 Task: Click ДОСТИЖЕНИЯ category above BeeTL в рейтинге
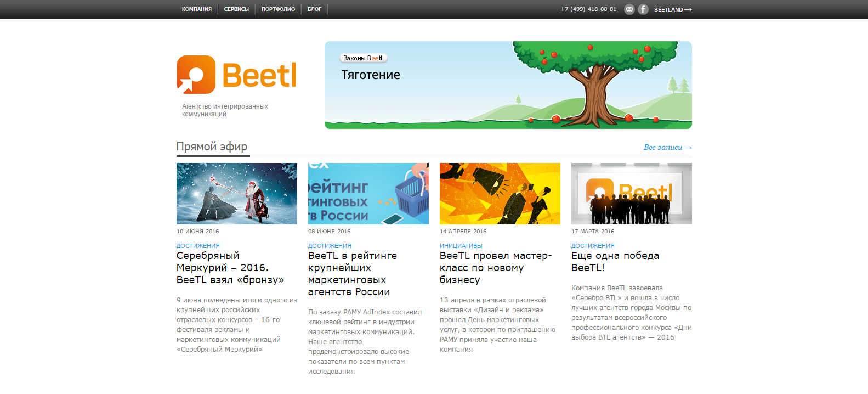point(330,246)
